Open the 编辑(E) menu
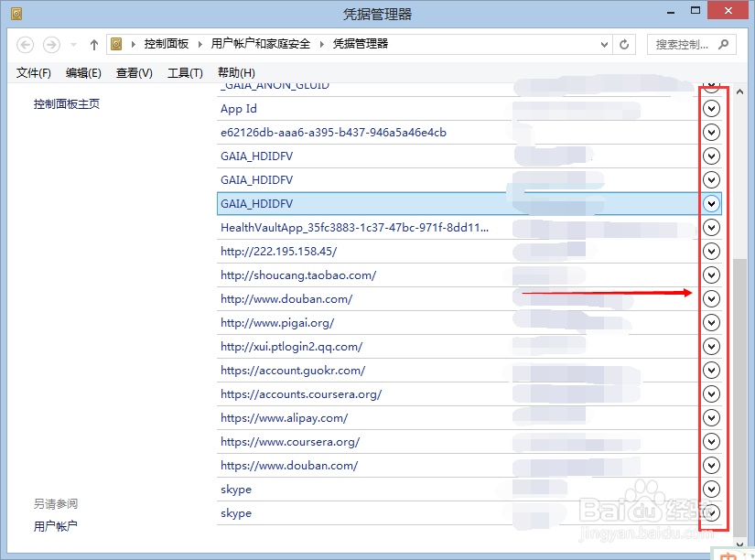 point(83,72)
